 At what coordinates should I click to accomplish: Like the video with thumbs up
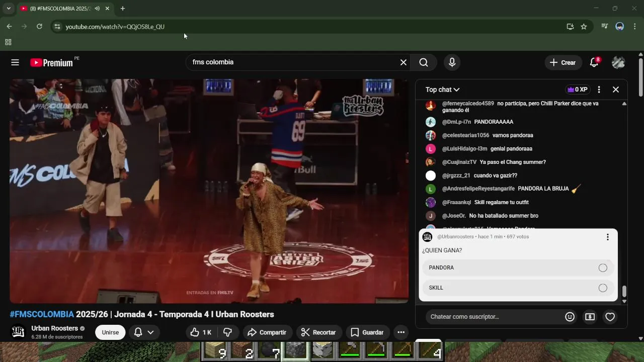[x=201, y=332]
